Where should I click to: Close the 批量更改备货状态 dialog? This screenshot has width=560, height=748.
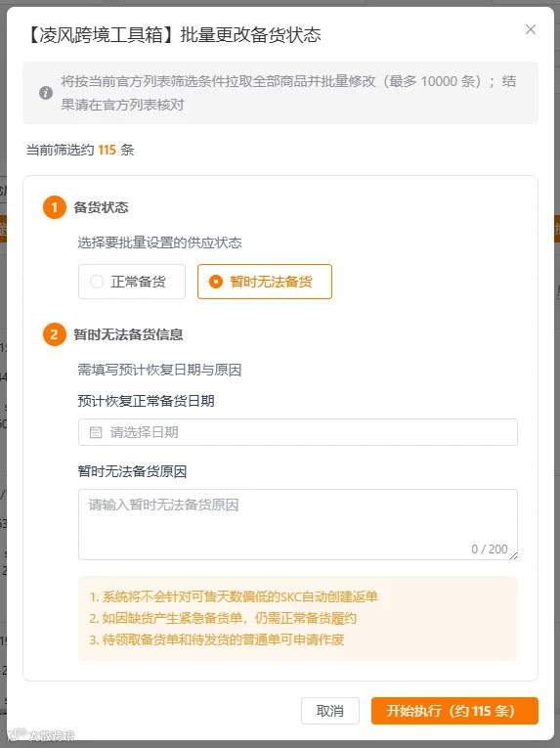pos(531,29)
